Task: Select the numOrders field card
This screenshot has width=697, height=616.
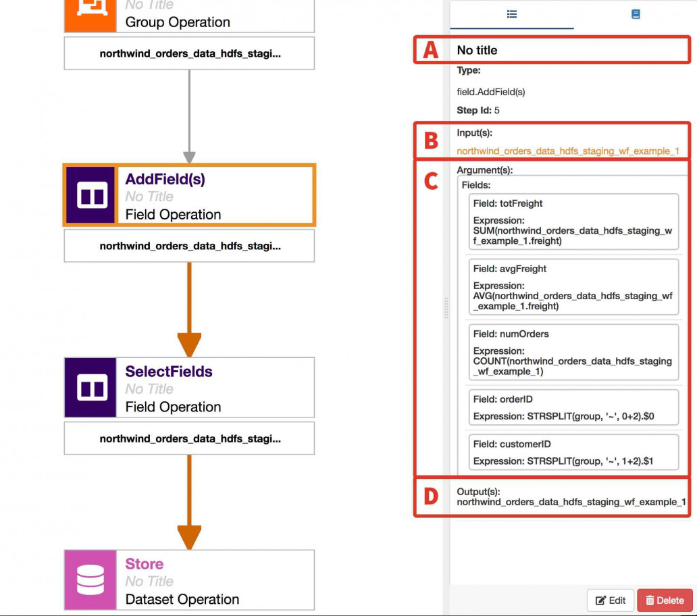Action: (573, 353)
